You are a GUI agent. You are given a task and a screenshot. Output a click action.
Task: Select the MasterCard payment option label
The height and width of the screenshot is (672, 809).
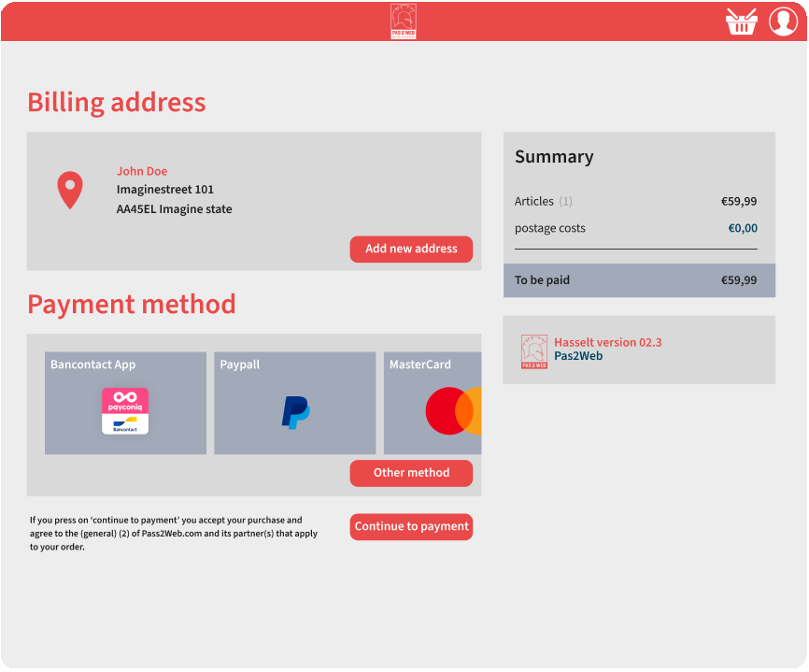pyautogui.click(x=419, y=365)
